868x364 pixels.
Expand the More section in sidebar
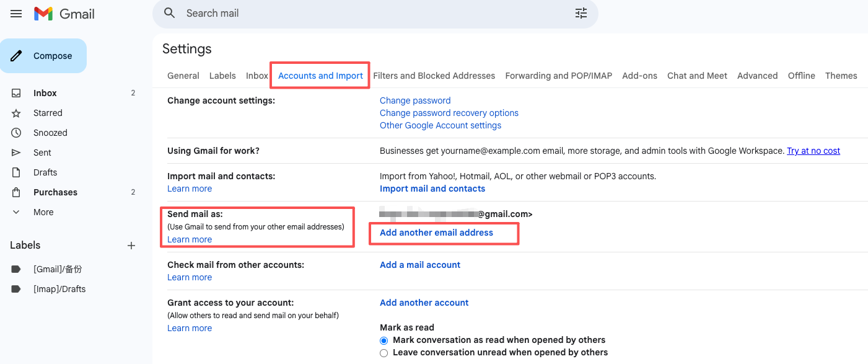[x=15, y=211]
